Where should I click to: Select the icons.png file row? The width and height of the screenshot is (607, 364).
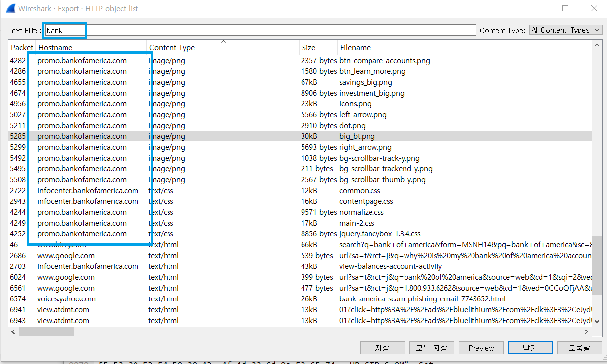click(x=301, y=104)
